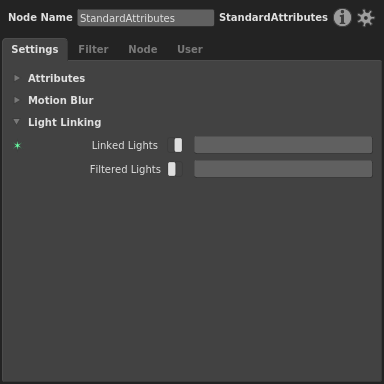Collapse the Light Linking section arrow
This screenshot has width=384, height=384.
(x=17, y=122)
